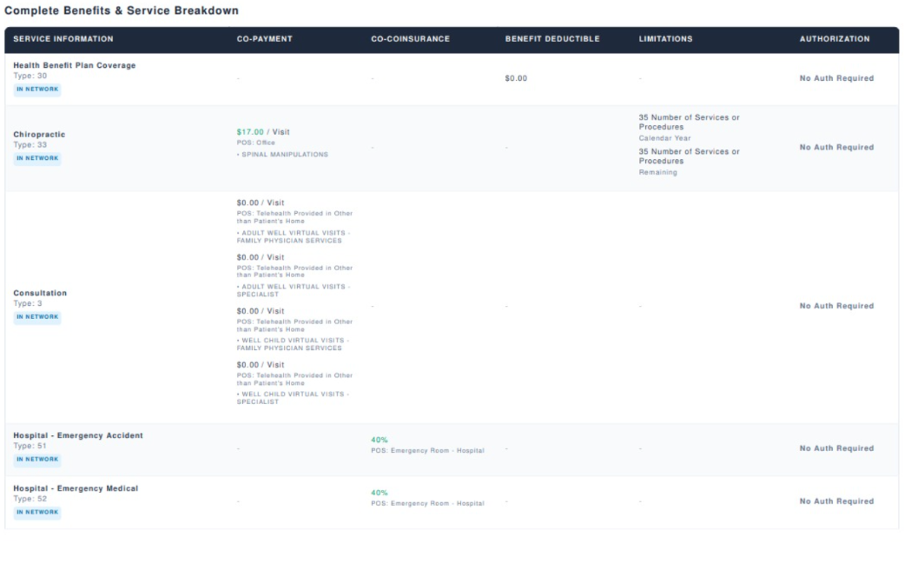Click the Benefit Deductible column header
The width and height of the screenshot is (924, 577).
click(552, 39)
